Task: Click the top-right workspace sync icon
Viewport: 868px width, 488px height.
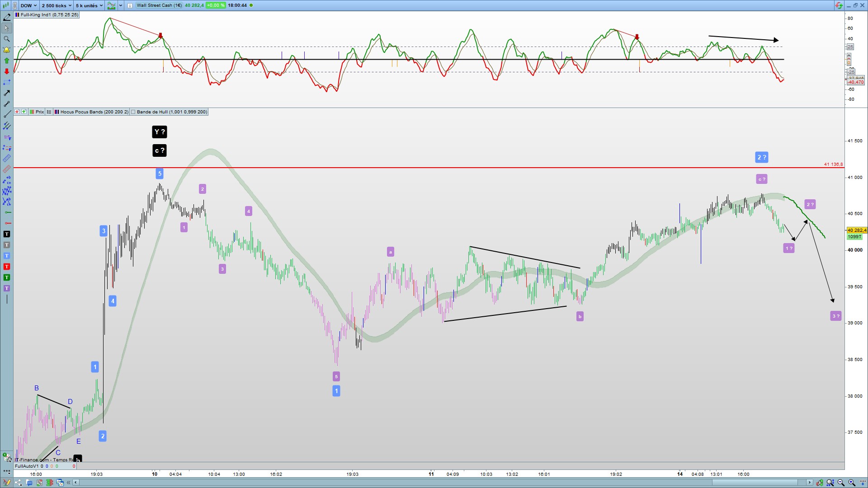Action: (839, 5)
